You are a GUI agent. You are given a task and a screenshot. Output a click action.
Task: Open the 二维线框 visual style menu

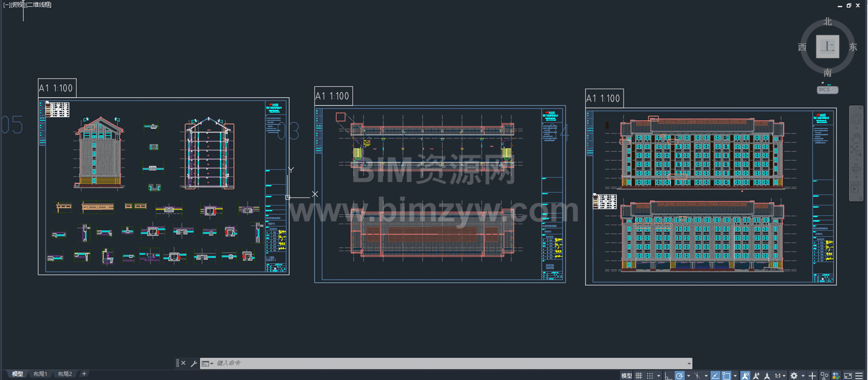coord(39,5)
